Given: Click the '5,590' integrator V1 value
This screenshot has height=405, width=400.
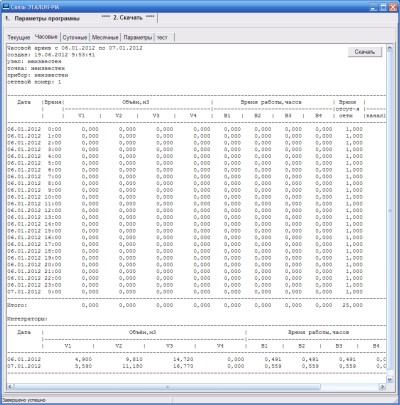Looking at the screenshot, I should (x=83, y=366).
